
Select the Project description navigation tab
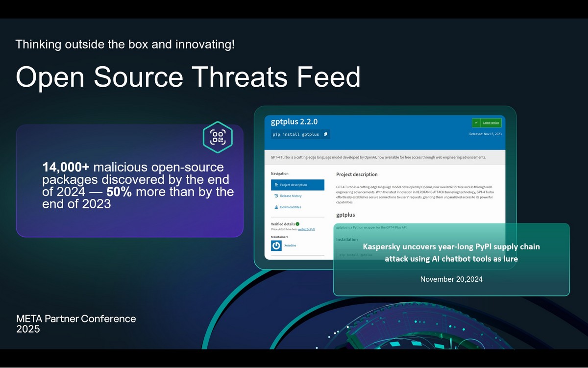click(x=297, y=185)
